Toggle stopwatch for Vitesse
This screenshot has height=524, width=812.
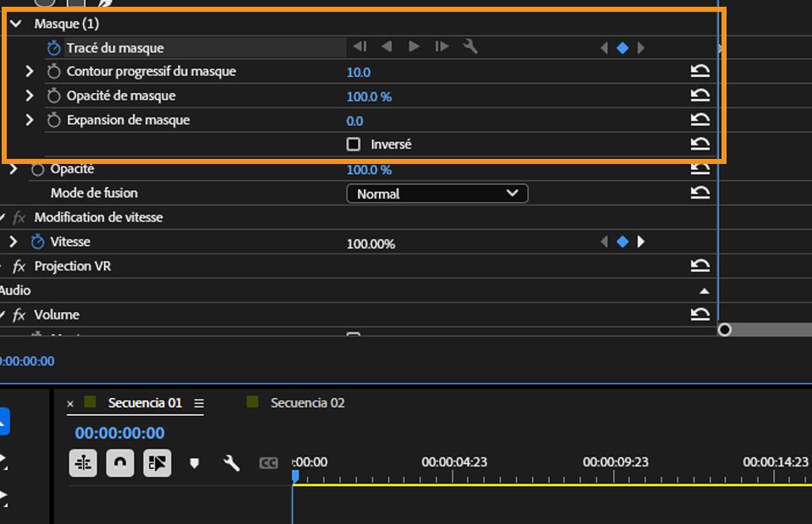37,242
